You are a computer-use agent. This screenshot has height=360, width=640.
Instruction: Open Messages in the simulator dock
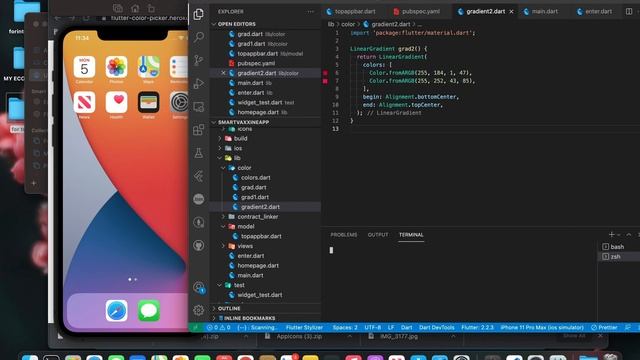coord(149,311)
